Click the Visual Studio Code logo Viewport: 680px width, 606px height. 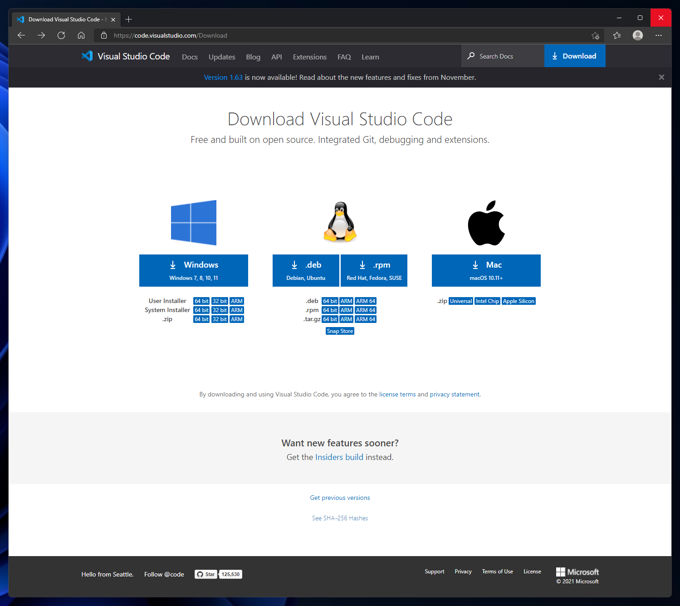[x=125, y=56]
